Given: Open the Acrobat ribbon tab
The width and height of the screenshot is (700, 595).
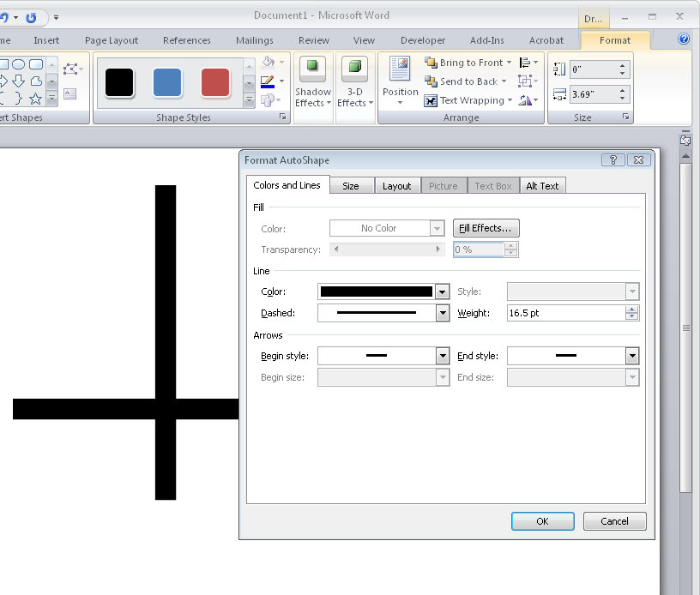Looking at the screenshot, I should 546,40.
